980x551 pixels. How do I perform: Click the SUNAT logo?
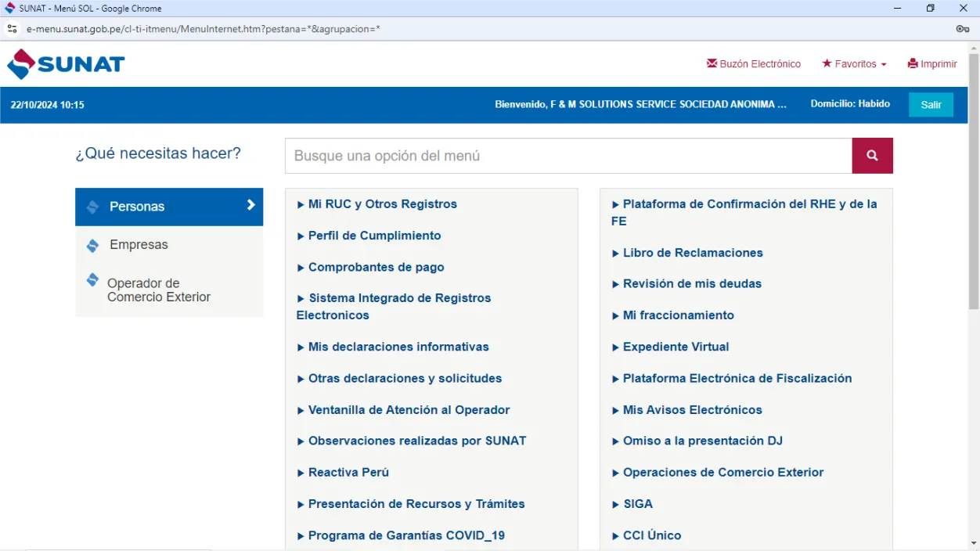point(65,63)
